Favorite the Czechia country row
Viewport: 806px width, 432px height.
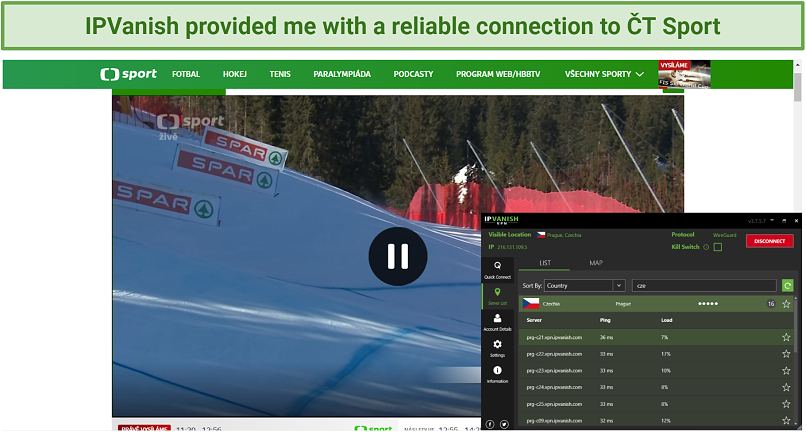[x=786, y=304]
